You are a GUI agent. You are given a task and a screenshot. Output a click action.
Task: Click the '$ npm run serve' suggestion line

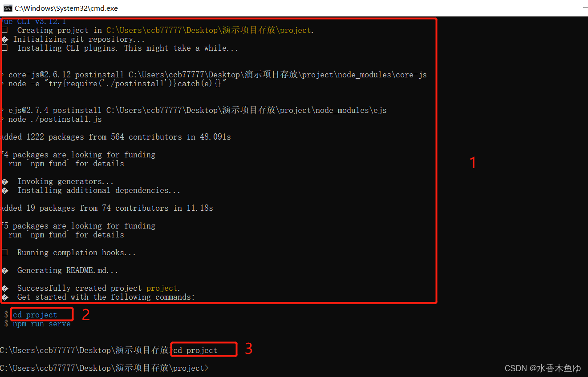pyautogui.click(x=37, y=324)
